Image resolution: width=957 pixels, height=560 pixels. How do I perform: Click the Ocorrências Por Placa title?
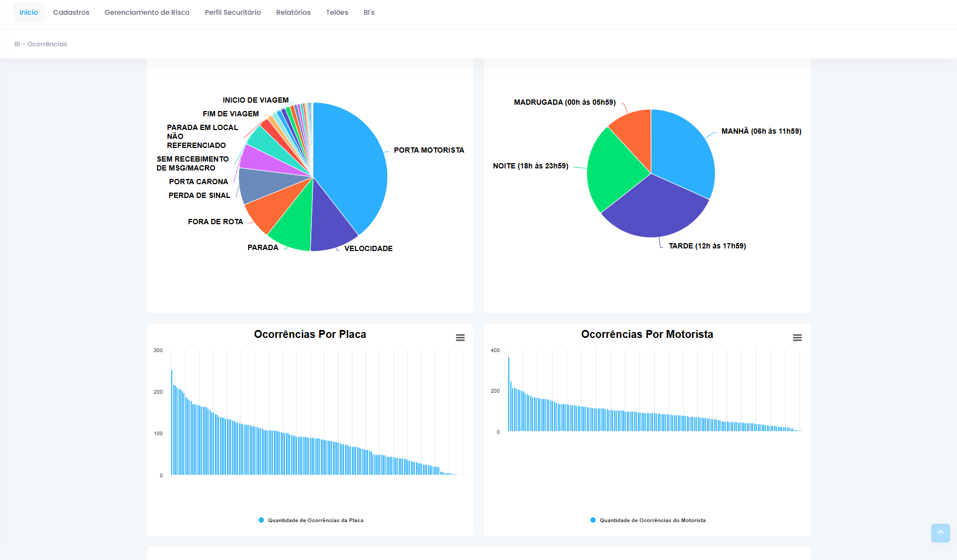point(310,334)
